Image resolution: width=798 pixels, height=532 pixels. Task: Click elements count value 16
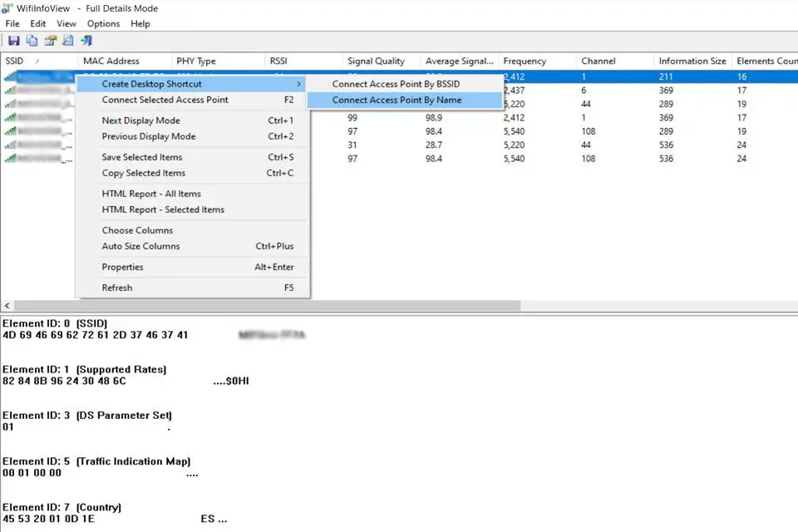pyautogui.click(x=741, y=76)
